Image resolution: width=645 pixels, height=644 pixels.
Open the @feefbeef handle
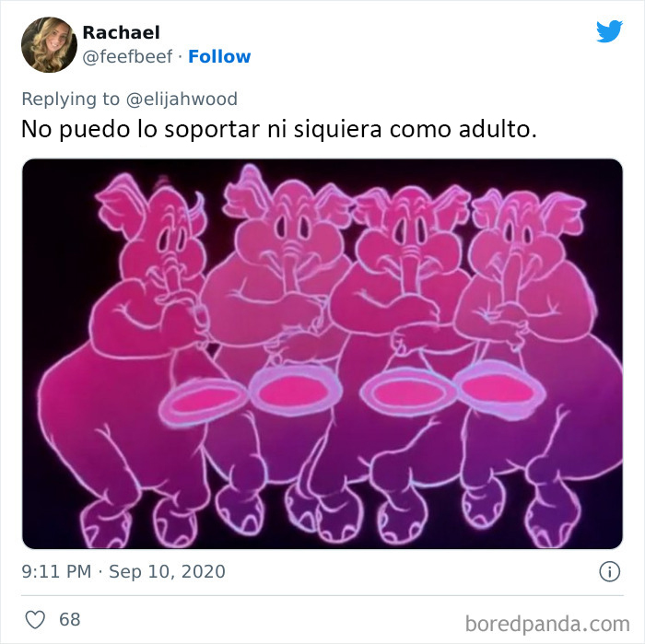coord(127,57)
